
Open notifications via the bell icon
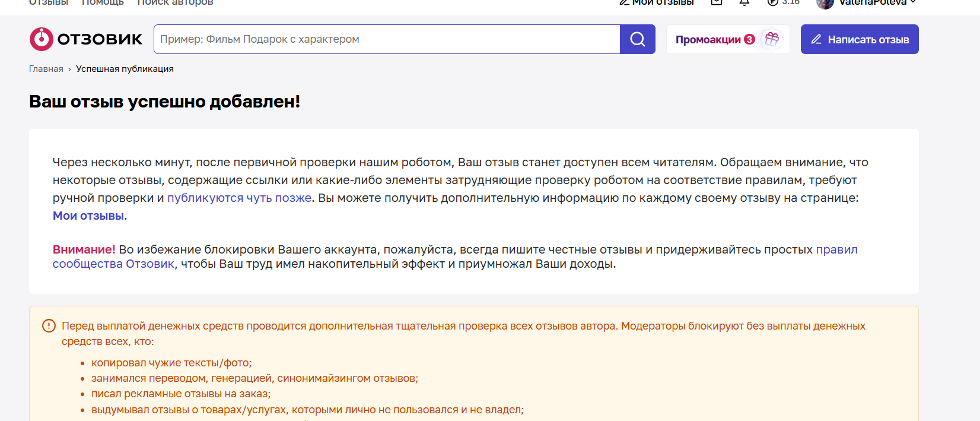[x=744, y=2]
